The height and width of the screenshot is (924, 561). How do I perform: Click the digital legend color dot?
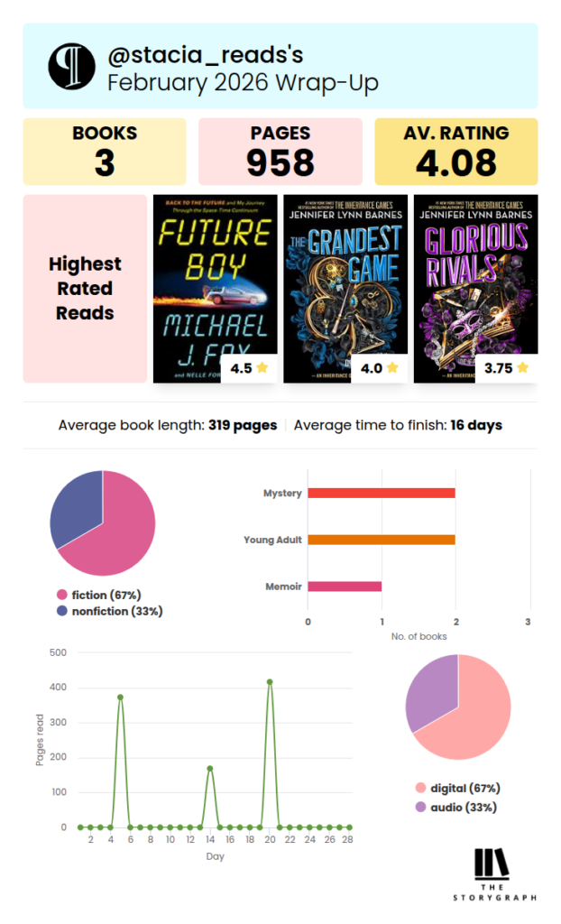[x=419, y=789]
